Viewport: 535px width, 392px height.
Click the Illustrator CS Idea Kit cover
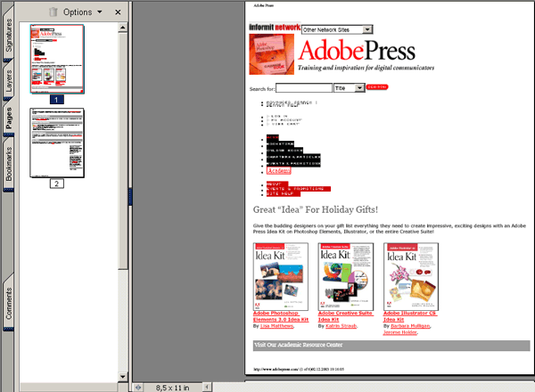(x=411, y=276)
